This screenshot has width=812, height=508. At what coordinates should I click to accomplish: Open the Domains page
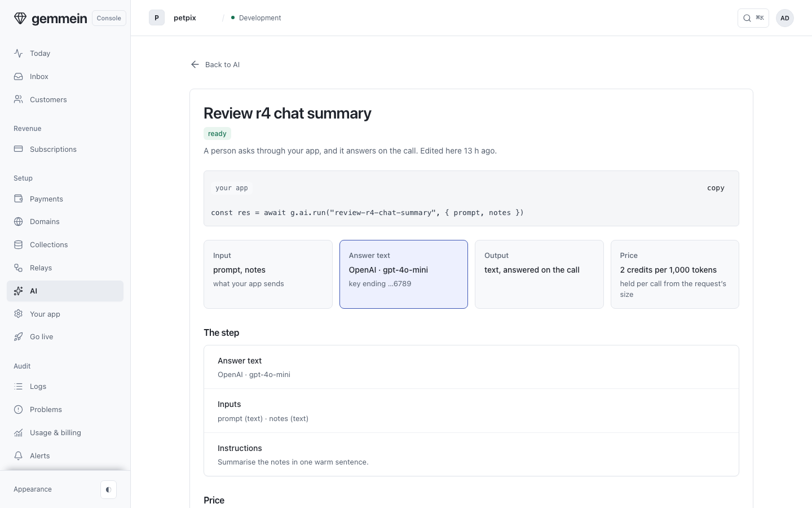(x=65, y=221)
